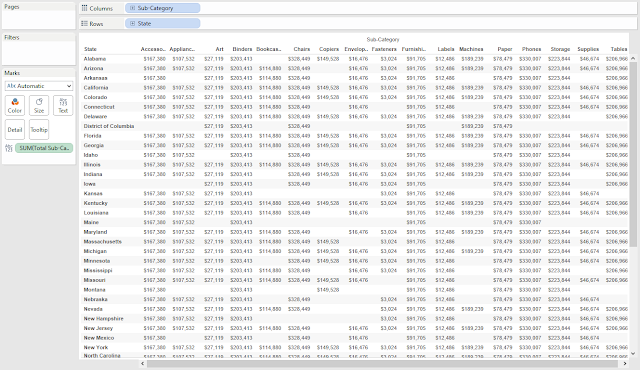640x370 pixels.
Task: Click the Bookcas.. column header
Action: tap(269, 49)
